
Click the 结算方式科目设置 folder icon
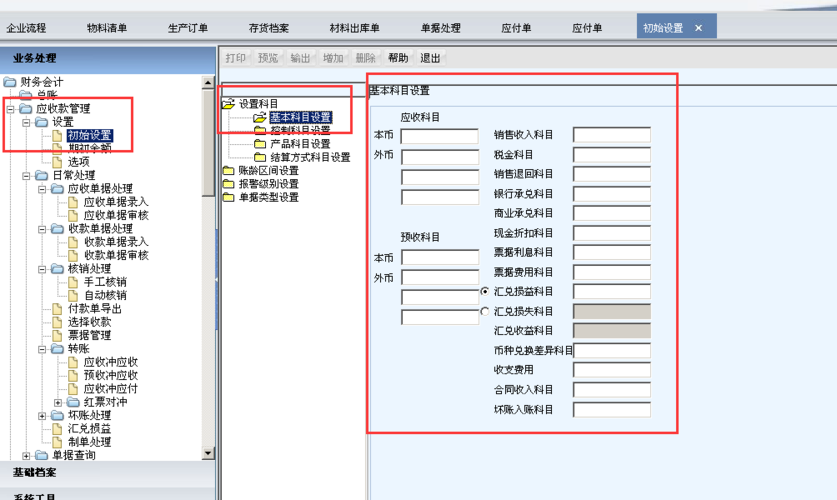pos(260,157)
